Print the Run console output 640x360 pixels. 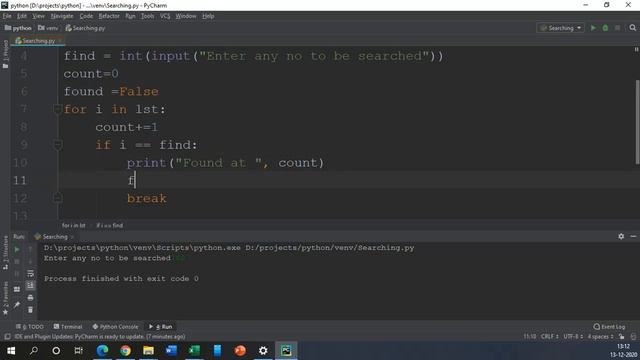tap(30, 298)
